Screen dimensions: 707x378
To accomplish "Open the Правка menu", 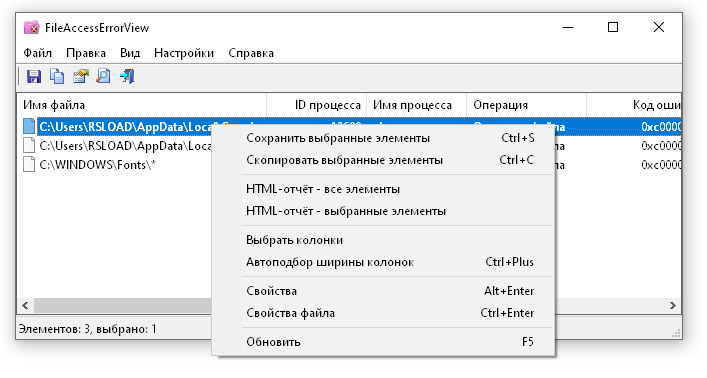I will tap(86, 53).
